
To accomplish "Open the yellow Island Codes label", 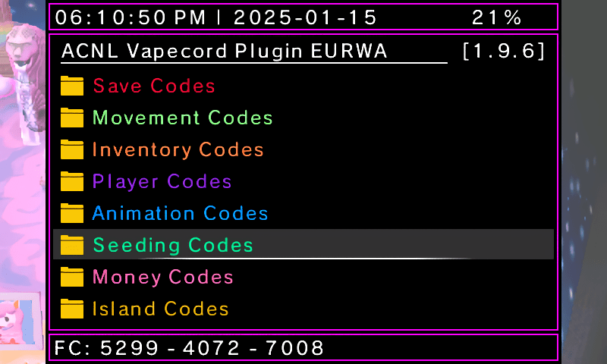I will (160, 309).
